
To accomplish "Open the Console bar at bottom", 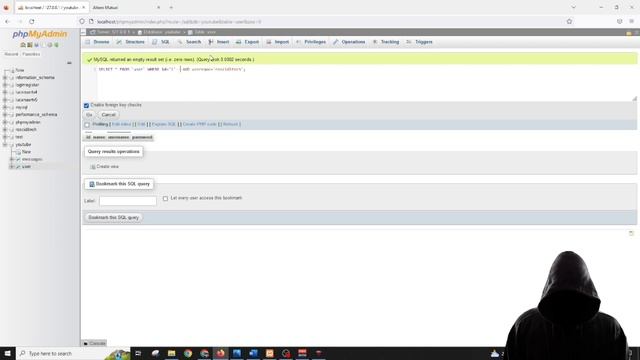I will pyautogui.click(x=94, y=344).
